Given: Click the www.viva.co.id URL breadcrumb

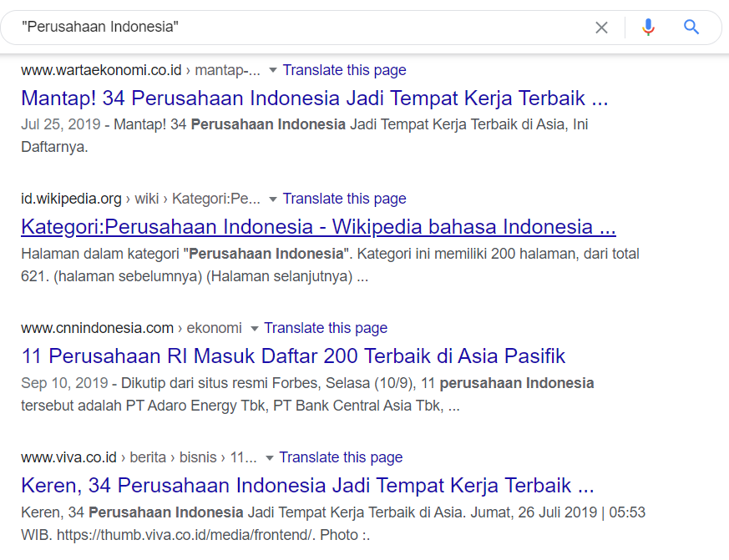Looking at the screenshot, I should [x=68, y=457].
